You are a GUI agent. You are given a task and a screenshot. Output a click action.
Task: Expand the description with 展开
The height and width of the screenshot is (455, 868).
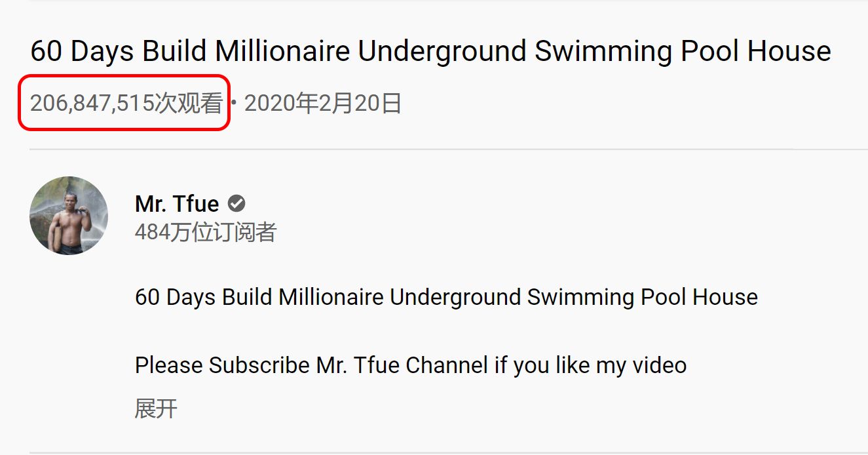[x=156, y=408]
